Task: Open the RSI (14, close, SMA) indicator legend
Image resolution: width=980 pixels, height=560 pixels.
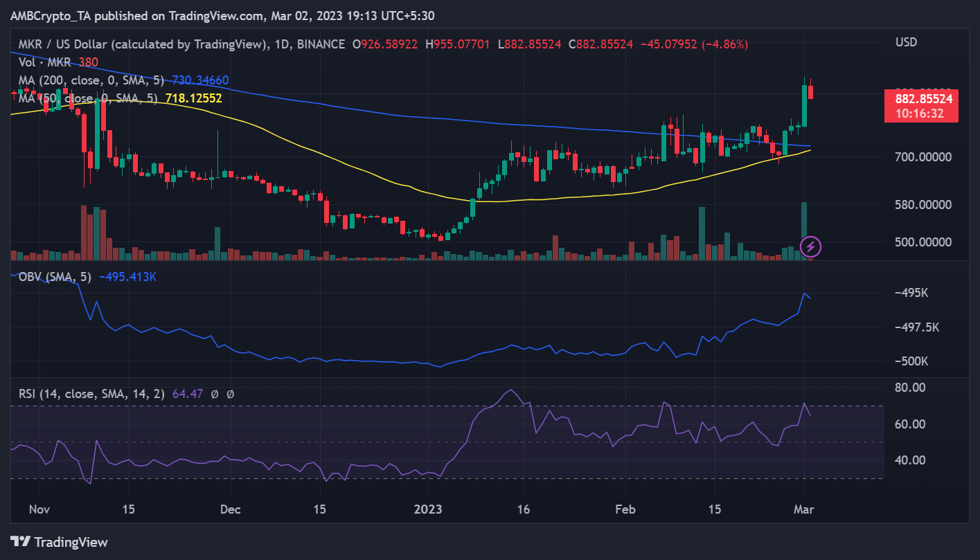Action: pyautogui.click(x=91, y=394)
